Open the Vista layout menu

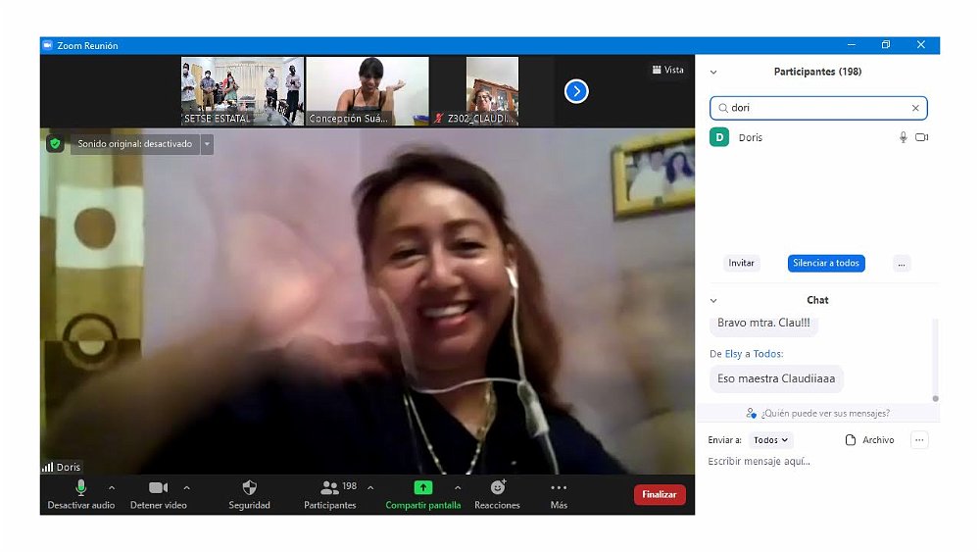pyautogui.click(x=668, y=70)
